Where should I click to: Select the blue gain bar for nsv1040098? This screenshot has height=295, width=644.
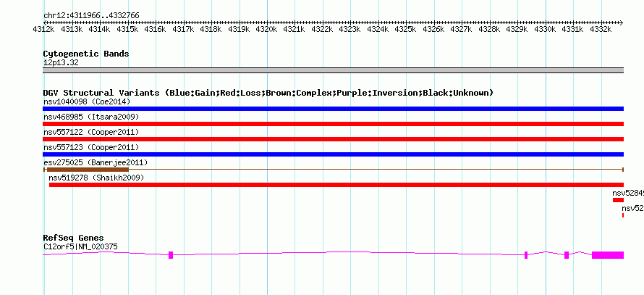(333, 109)
